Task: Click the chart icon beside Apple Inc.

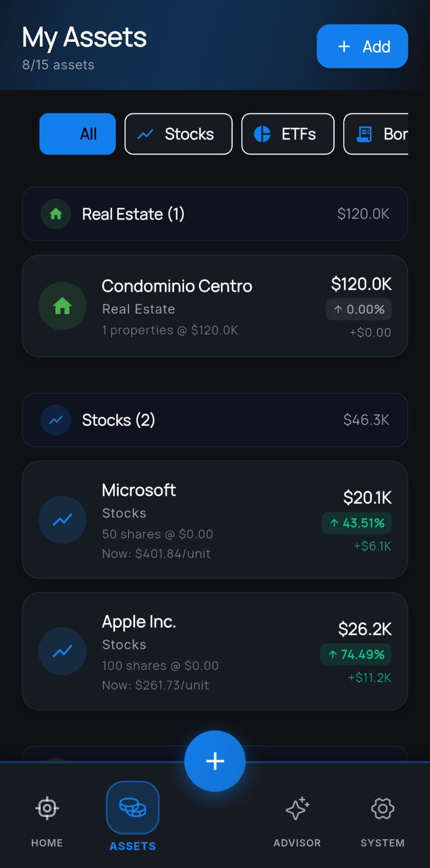Action: pyautogui.click(x=62, y=651)
